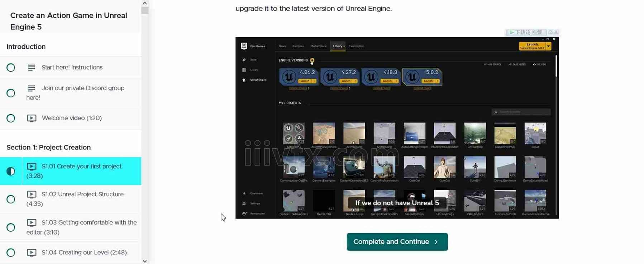Open the Samples tab in Epic launcher

[x=298, y=46]
